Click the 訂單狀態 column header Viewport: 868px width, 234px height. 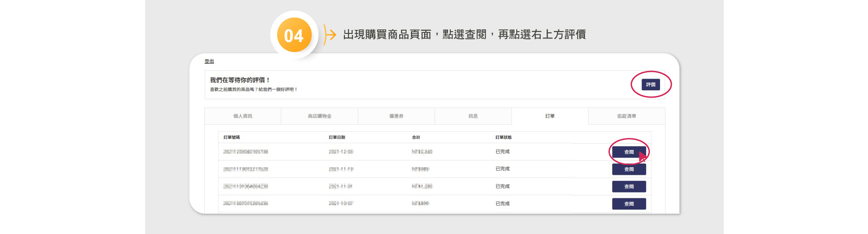pyautogui.click(x=503, y=137)
